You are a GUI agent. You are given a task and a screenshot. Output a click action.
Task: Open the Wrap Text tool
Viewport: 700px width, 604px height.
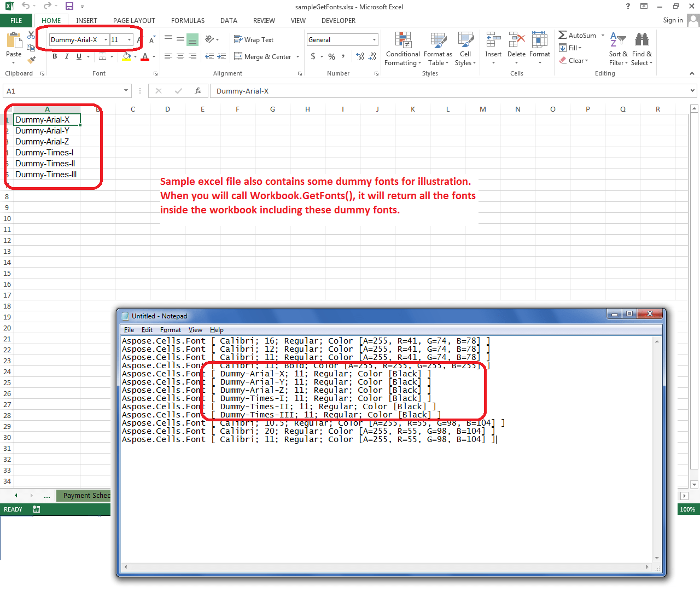(253, 39)
